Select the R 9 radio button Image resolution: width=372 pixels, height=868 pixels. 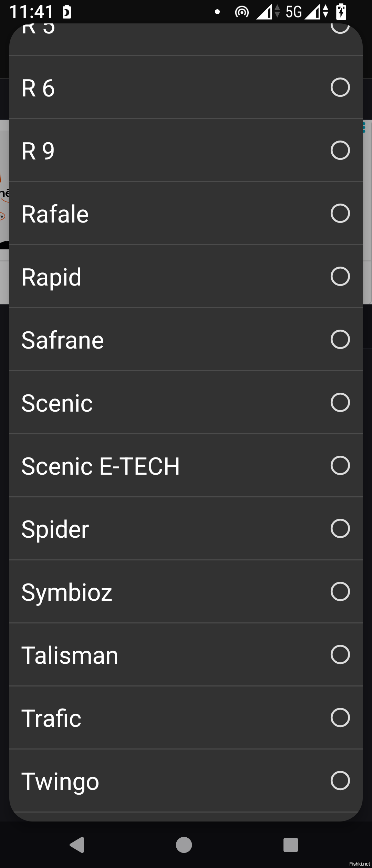[x=340, y=150]
